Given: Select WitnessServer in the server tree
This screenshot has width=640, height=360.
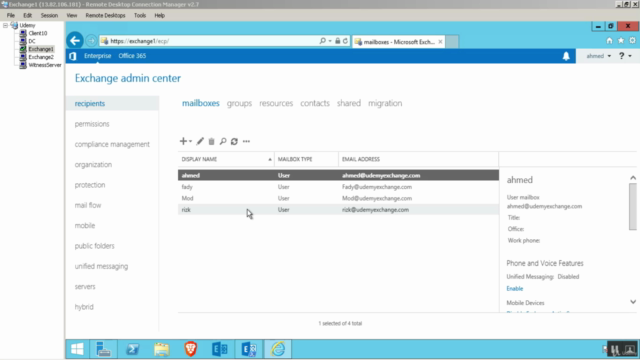Looking at the screenshot, I should pos(45,65).
